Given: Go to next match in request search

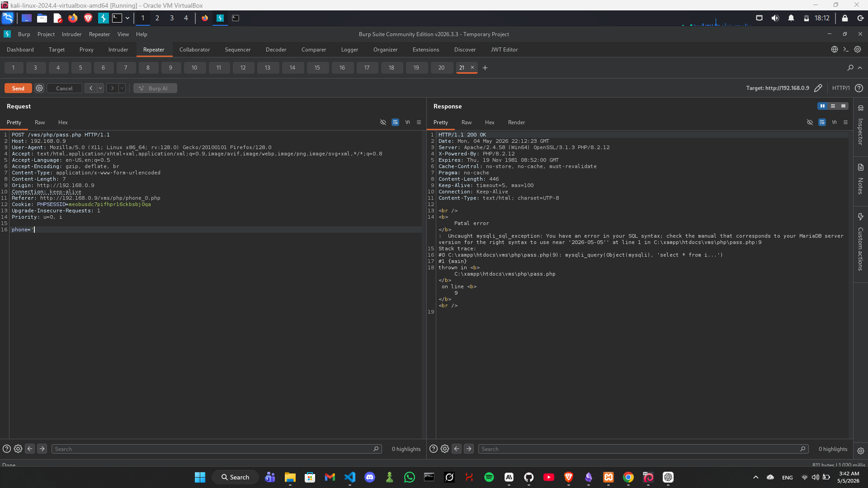Looking at the screenshot, I should (x=42, y=449).
